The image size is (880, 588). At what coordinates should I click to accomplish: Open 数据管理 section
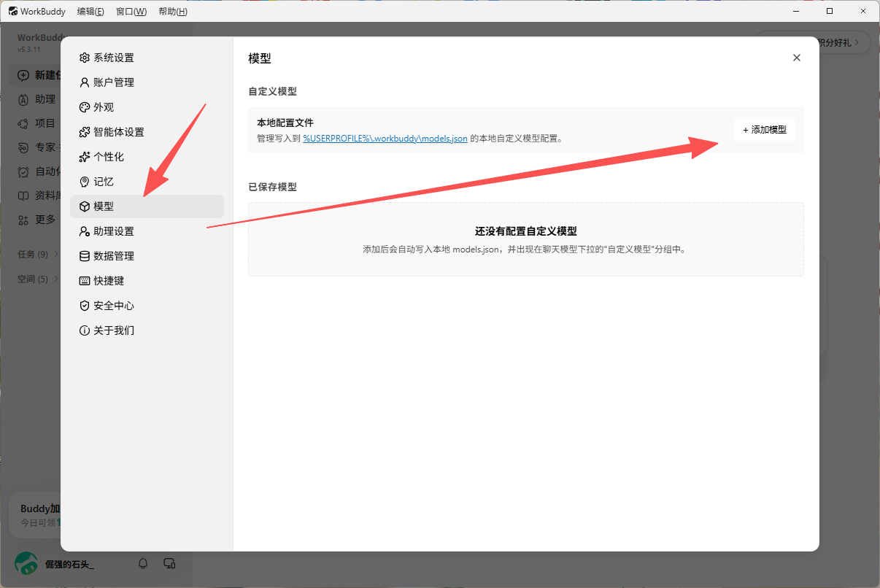point(147,256)
